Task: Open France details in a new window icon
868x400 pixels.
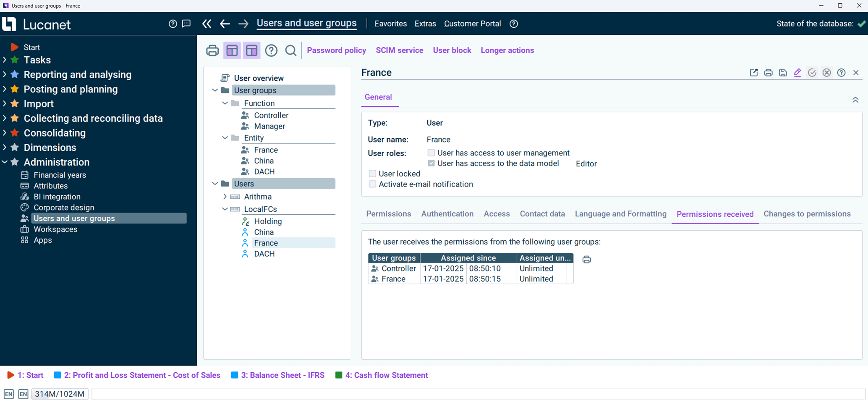Action: 754,73
